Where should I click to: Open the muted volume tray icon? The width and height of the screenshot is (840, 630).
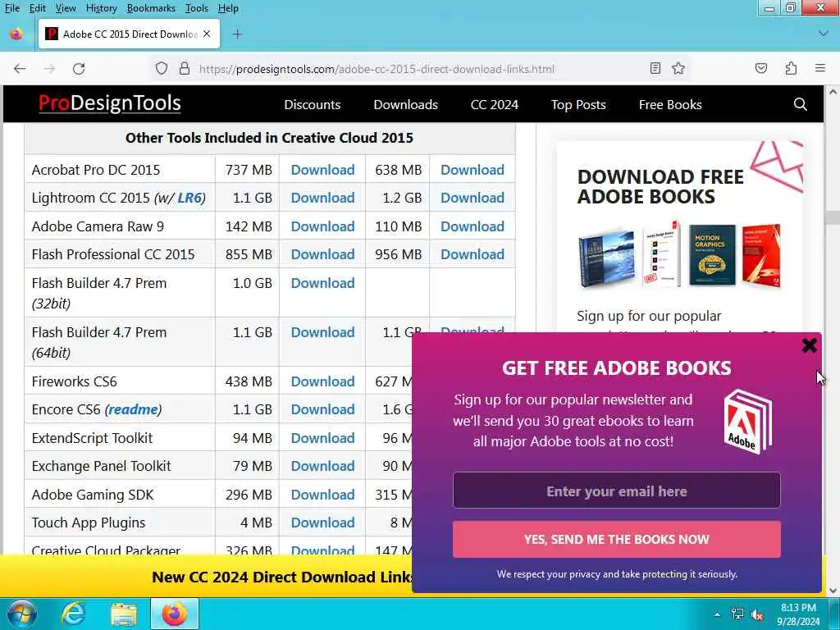(757, 614)
